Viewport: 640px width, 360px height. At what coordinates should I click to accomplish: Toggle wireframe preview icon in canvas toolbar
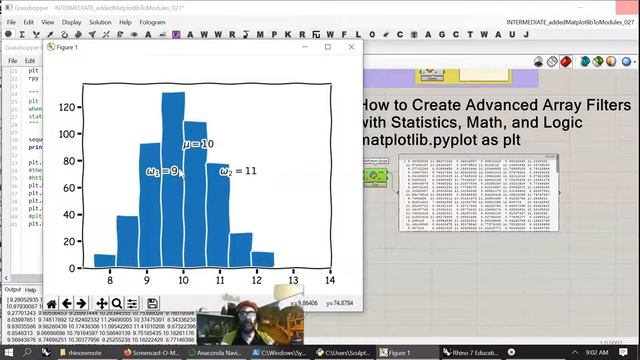pyautogui.click(x=552, y=62)
